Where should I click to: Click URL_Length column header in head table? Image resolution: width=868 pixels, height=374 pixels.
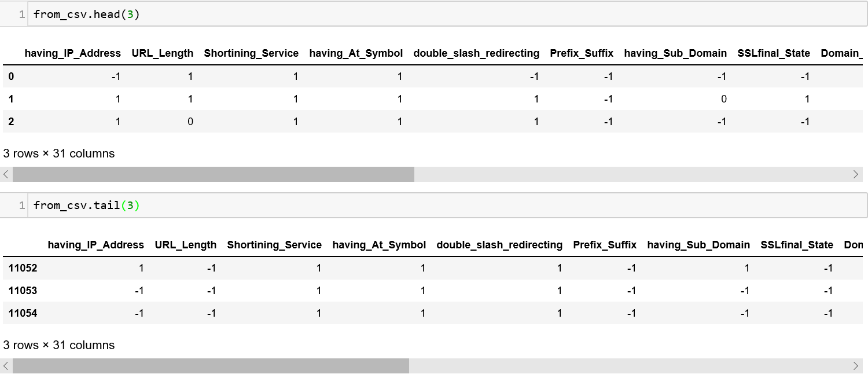coord(162,53)
